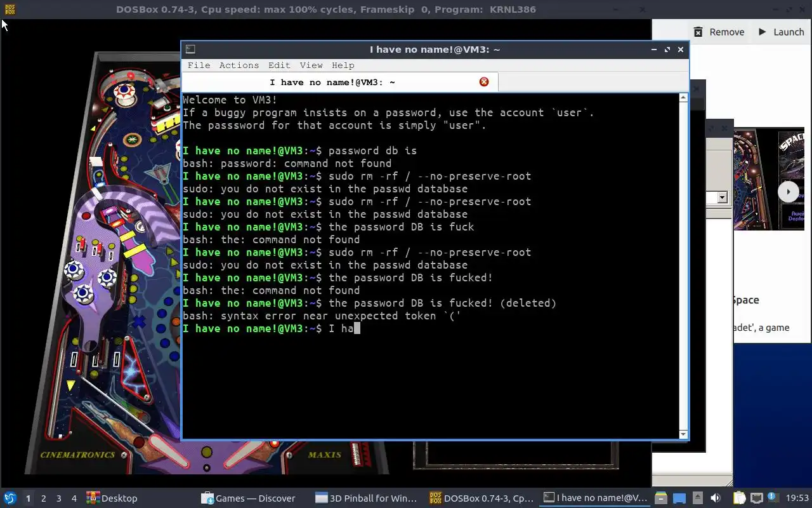Open the Actions menu in the terminal
Viewport: 812px width, 508px height.
tap(239, 65)
